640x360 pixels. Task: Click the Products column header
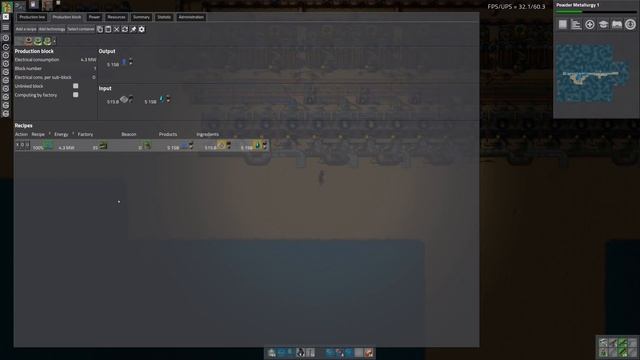(168, 134)
